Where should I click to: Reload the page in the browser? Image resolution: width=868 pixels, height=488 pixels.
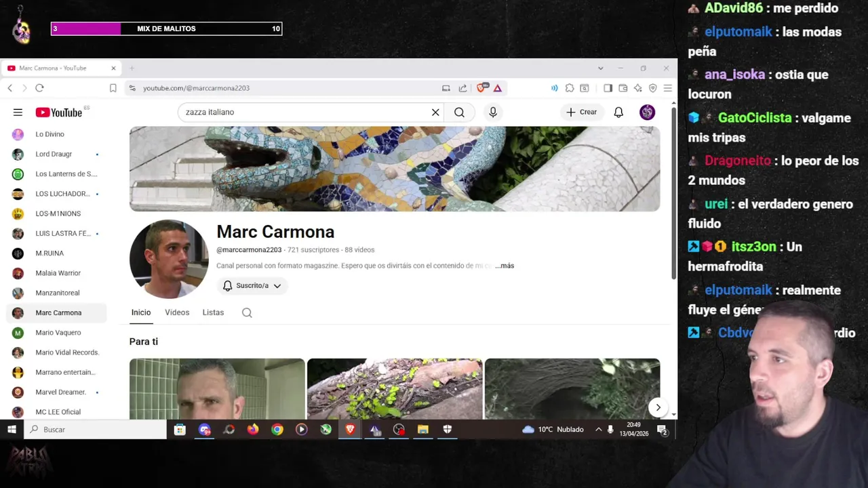39,88
